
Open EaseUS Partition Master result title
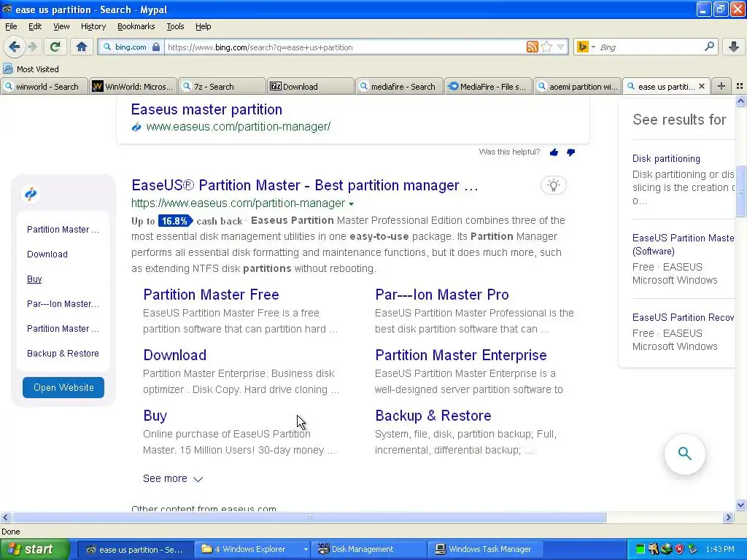tap(304, 185)
